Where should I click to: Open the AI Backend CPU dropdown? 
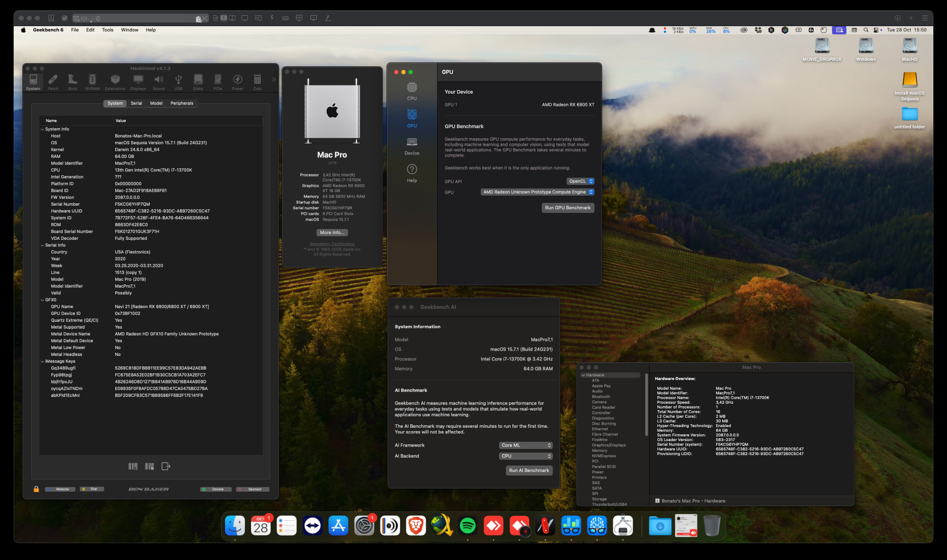pyautogui.click(x=526, y=456)
